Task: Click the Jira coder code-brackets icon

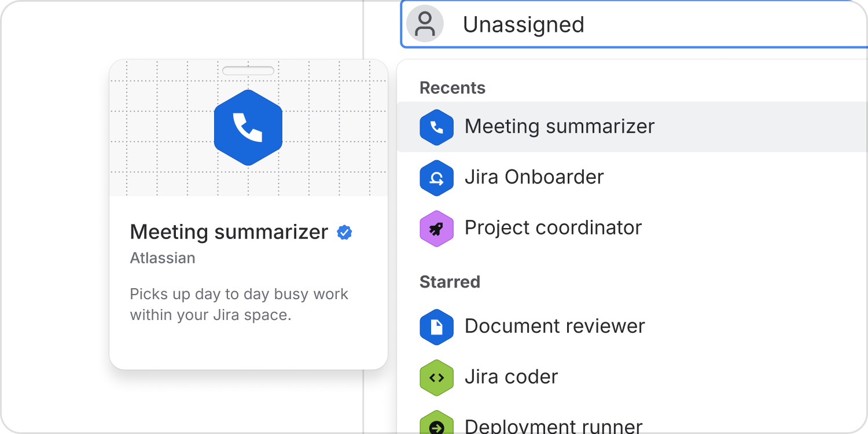Action: [x=436, y=377]
